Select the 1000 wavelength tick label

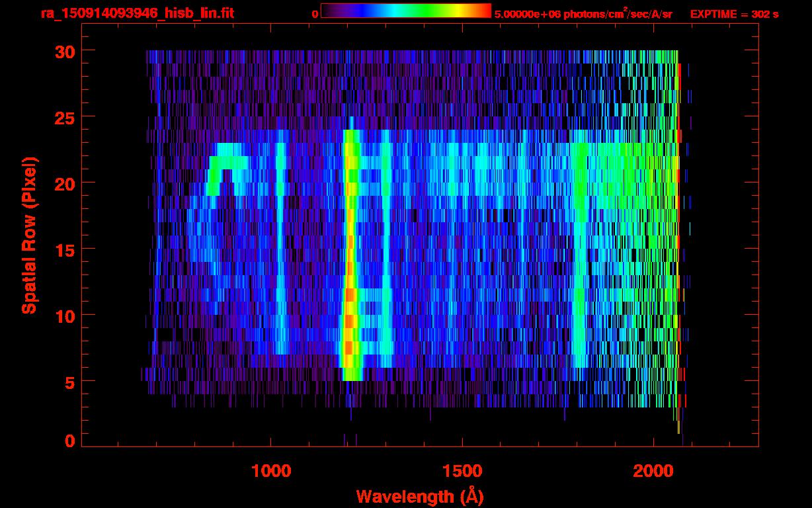(x=271, y=471)
